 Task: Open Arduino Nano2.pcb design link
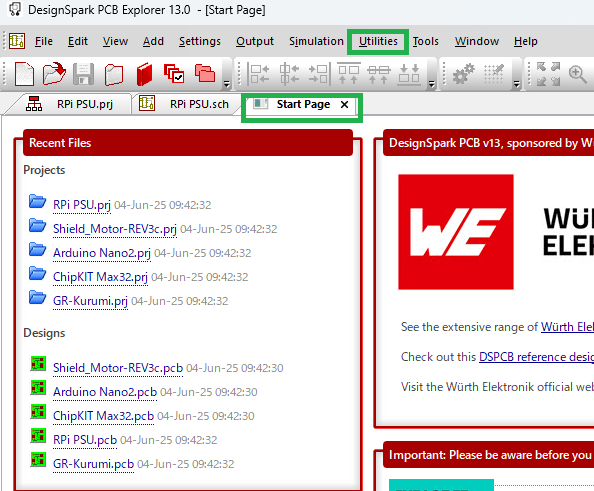click(105, 392)
